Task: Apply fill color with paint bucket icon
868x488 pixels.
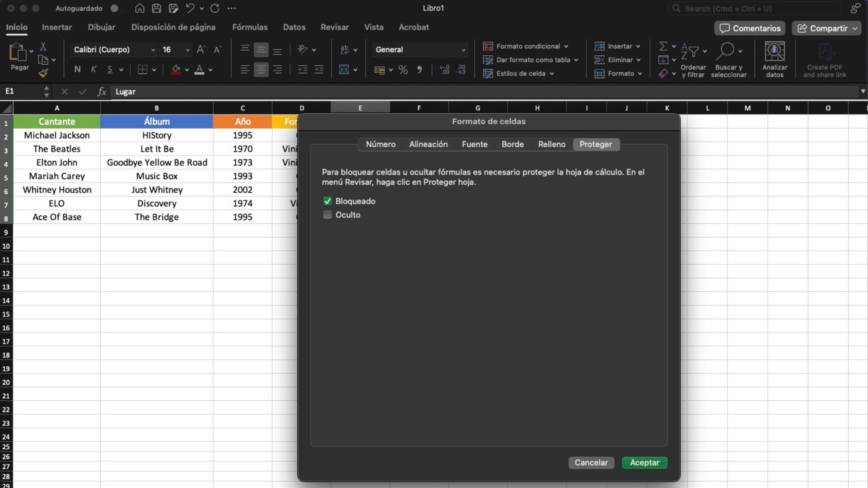Action: click(176, 69)
